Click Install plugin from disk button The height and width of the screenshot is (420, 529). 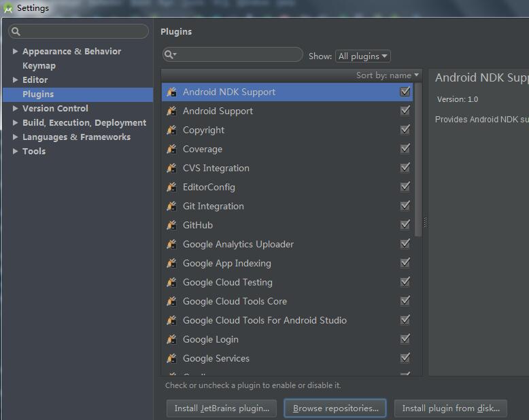pyautogui.click(x=450, y=408)
